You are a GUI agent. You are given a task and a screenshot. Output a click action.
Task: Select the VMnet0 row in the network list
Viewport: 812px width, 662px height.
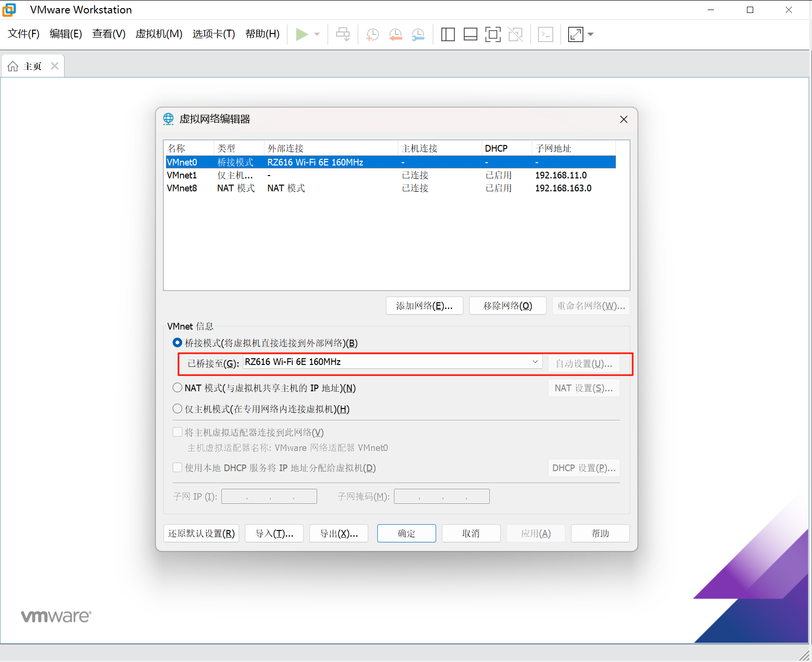click(391, 162)
